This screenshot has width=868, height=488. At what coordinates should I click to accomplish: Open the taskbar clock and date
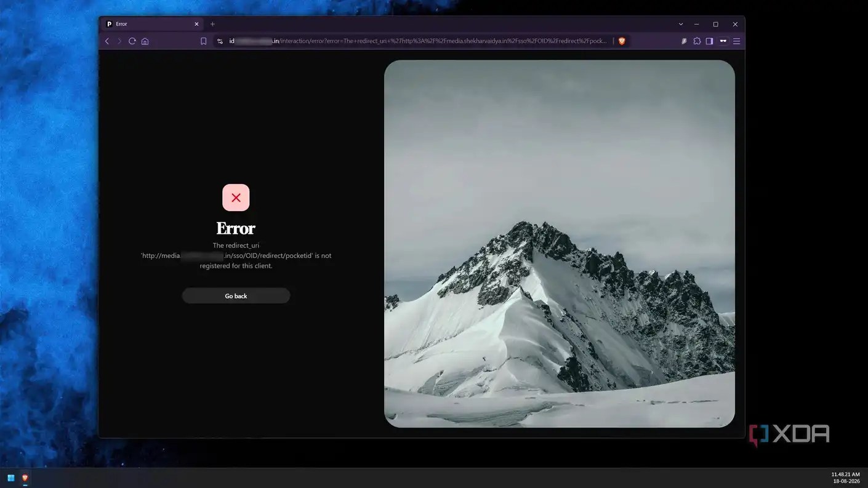tap(845, 478)
